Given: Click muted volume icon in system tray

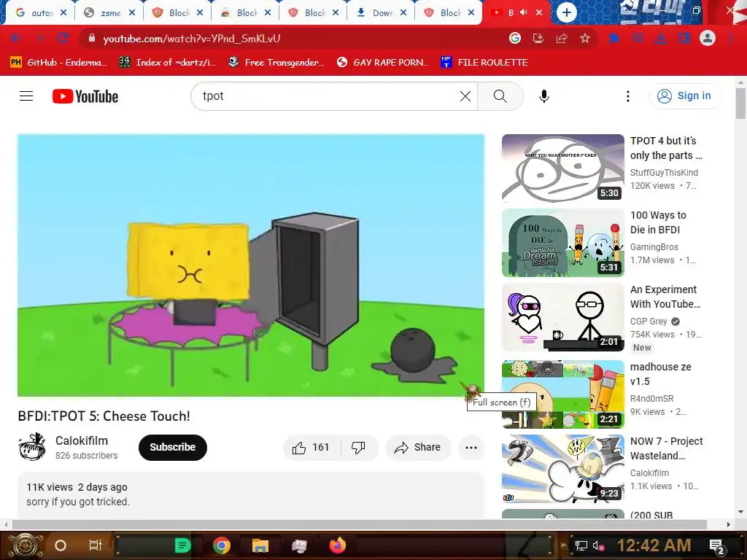Looking at the screenshot, I should click(598, 545).
